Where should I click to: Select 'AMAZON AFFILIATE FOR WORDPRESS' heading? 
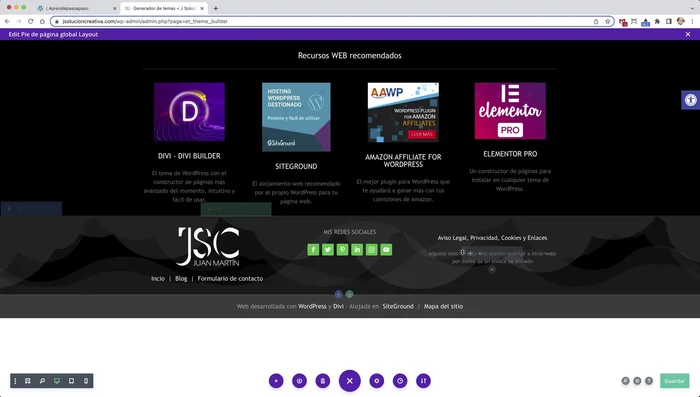403,161
